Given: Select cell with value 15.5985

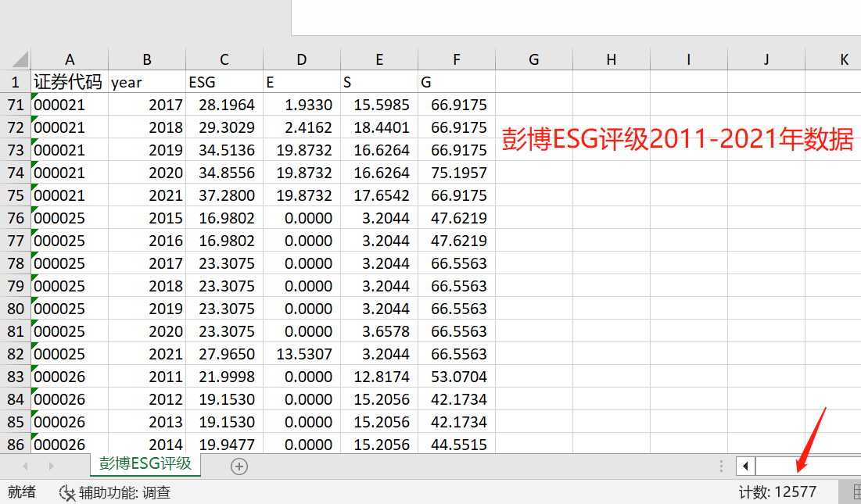Looking at the screenshot, I should [379, 104].
